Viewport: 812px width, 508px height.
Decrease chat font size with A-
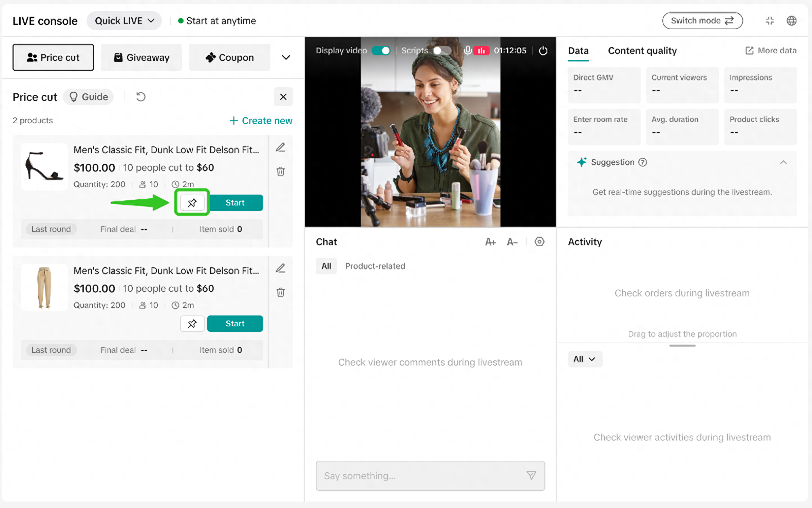tap(512, 242)
